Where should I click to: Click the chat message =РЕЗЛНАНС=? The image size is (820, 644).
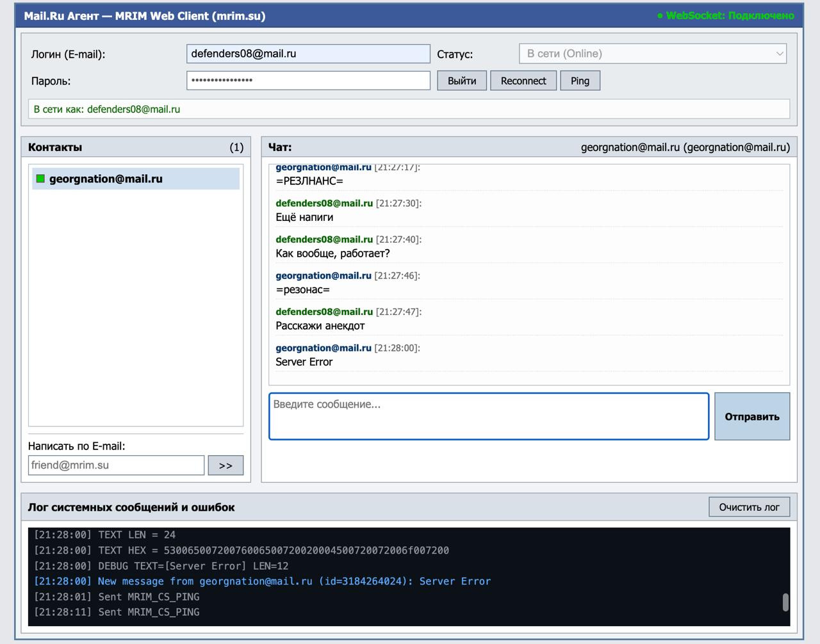(309, 181)
